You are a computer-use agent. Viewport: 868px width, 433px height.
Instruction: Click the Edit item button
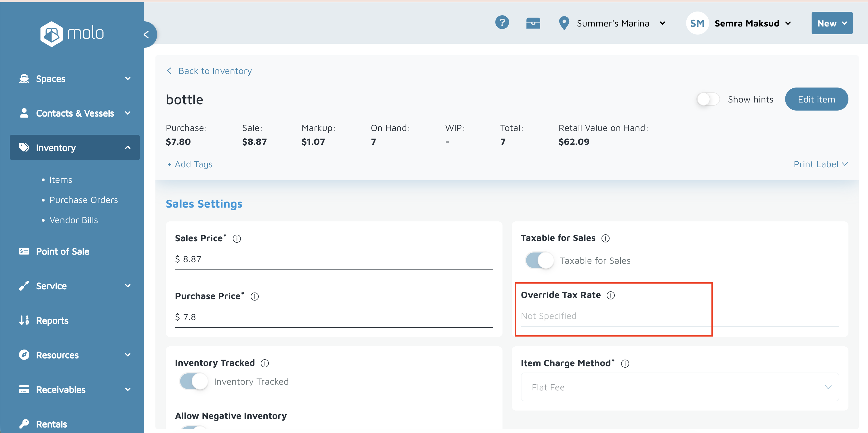tap(816, 99)
